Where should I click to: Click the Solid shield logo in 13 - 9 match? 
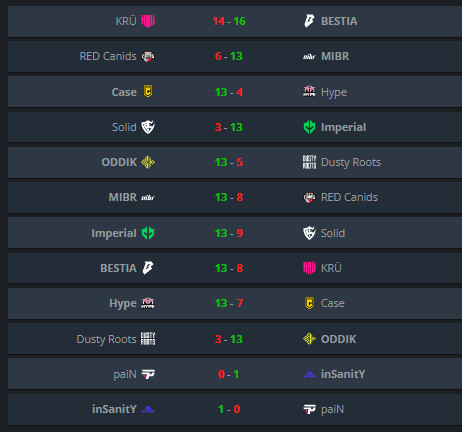click(309, 233)
